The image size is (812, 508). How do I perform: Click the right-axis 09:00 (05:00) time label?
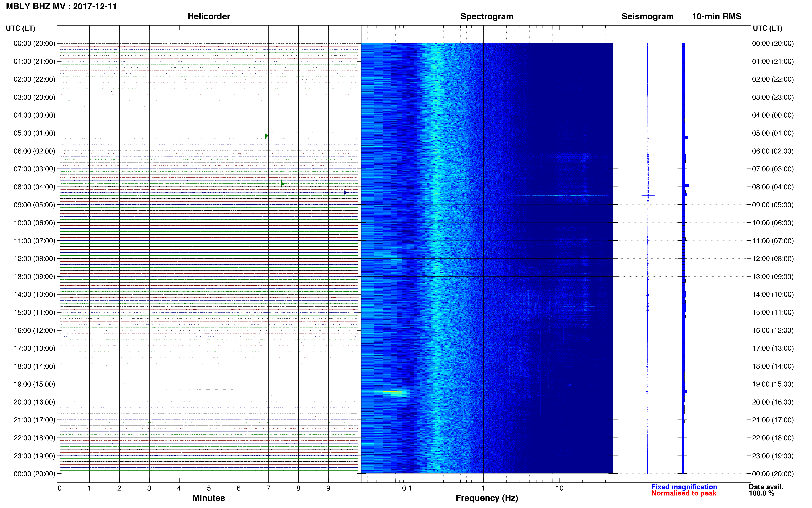click(773, 205)
